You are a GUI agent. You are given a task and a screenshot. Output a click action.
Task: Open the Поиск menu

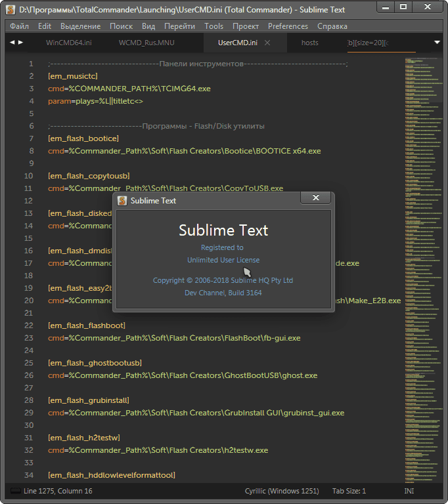pyautogui.click(x=121, y=26)
